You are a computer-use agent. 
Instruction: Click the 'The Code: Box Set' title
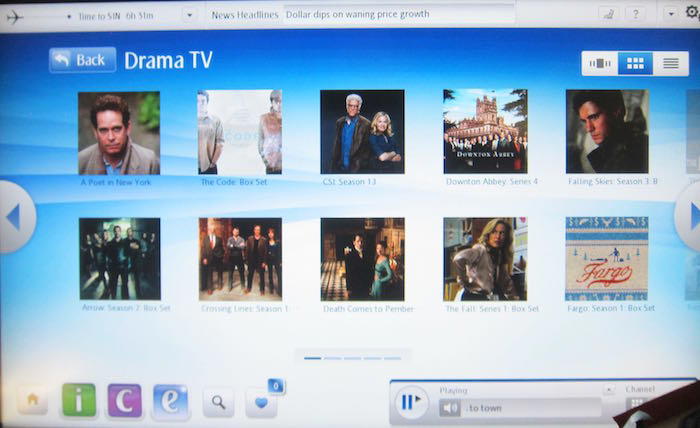coord(234,182)
